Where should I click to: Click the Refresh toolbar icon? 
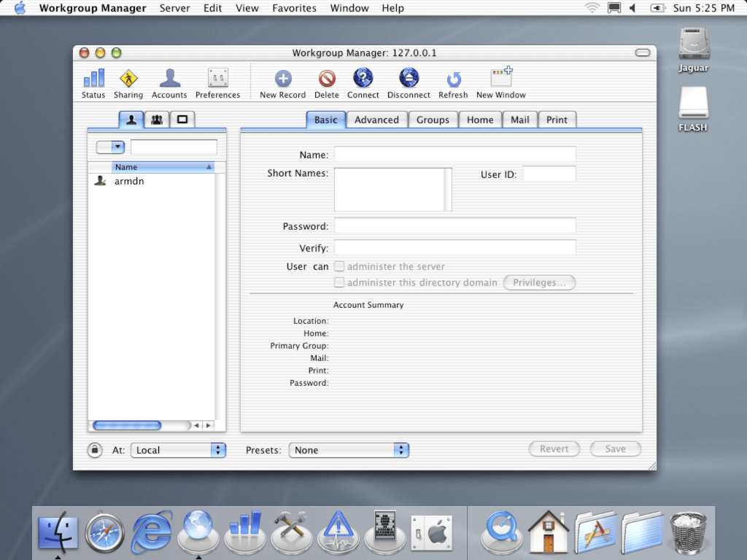coord(453,79)
